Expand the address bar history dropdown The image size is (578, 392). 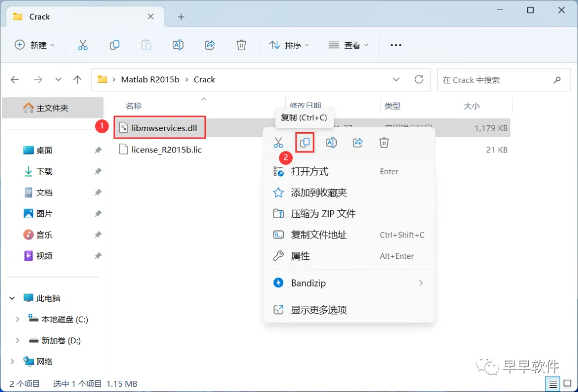396,80
